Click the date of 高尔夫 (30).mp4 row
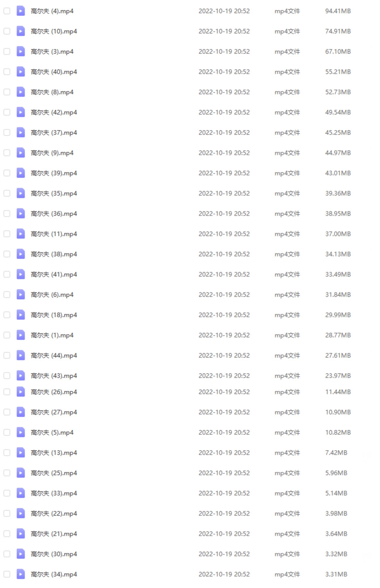This screenshot has height=588, width=380. pyautogui.click(x=224, y=554)
